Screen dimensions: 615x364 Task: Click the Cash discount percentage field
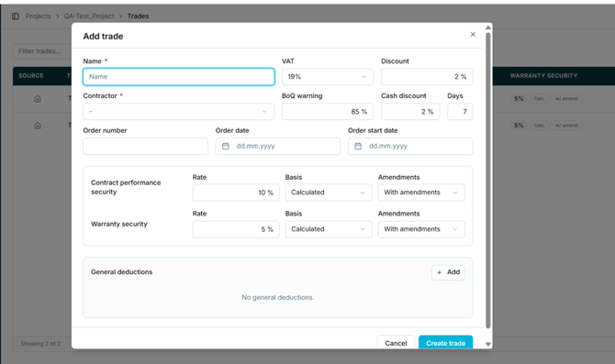coord(410,111)
